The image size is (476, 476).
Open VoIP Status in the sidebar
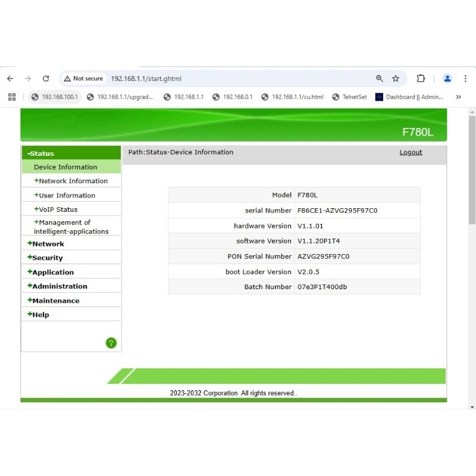point(58,209)
